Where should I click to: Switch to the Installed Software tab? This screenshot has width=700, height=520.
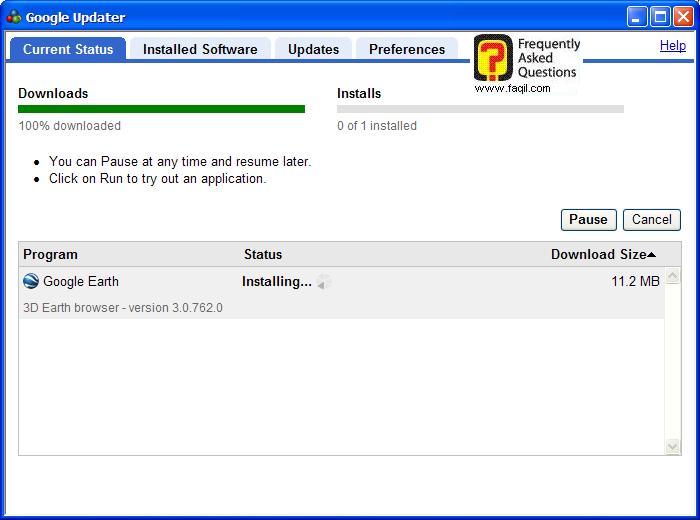(200, 49)
